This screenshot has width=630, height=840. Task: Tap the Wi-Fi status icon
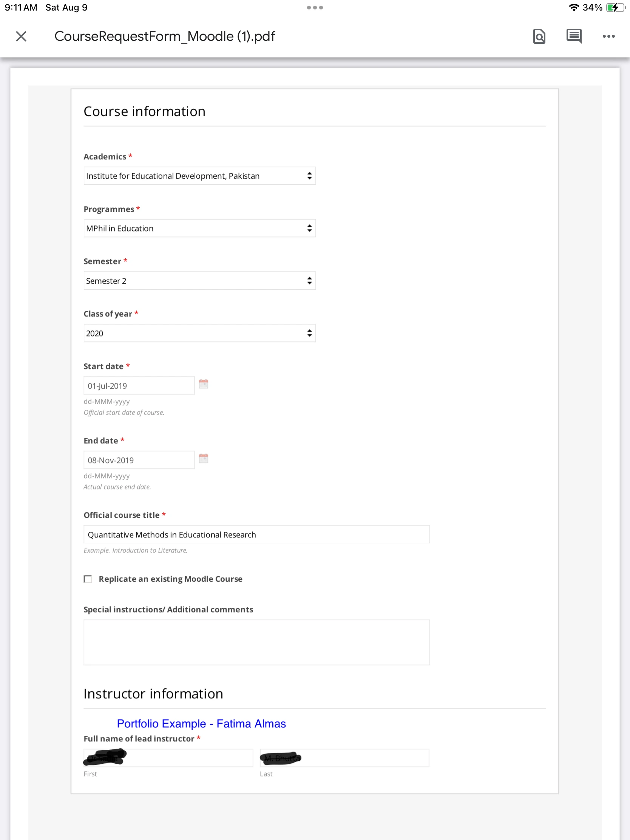click(573, 8)
